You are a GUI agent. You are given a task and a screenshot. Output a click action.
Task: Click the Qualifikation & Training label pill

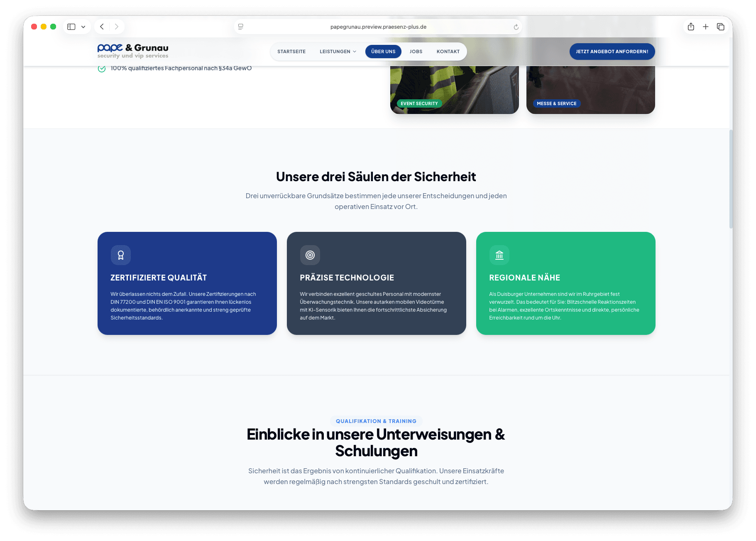pyautogui.click(x=376, y=421)
